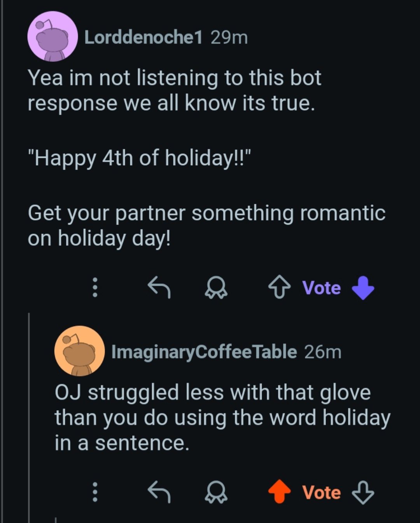
Task: Open the ImaginaryCoffeeTable username profile link
Action: click(x=204, y=352)
